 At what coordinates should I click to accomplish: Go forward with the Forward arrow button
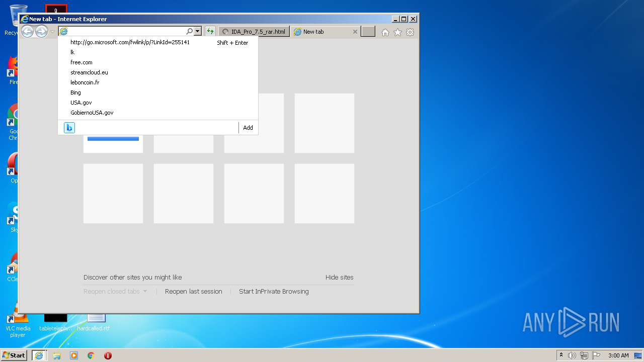click(x=41, y=32)
